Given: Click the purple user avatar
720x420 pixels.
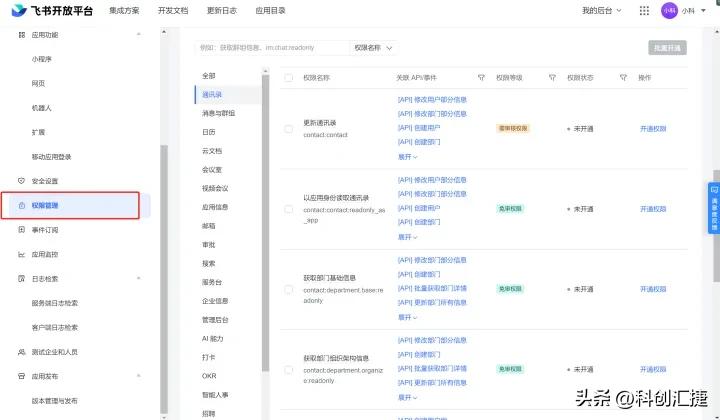Looking at the screenshot, I should click(670, 10).
